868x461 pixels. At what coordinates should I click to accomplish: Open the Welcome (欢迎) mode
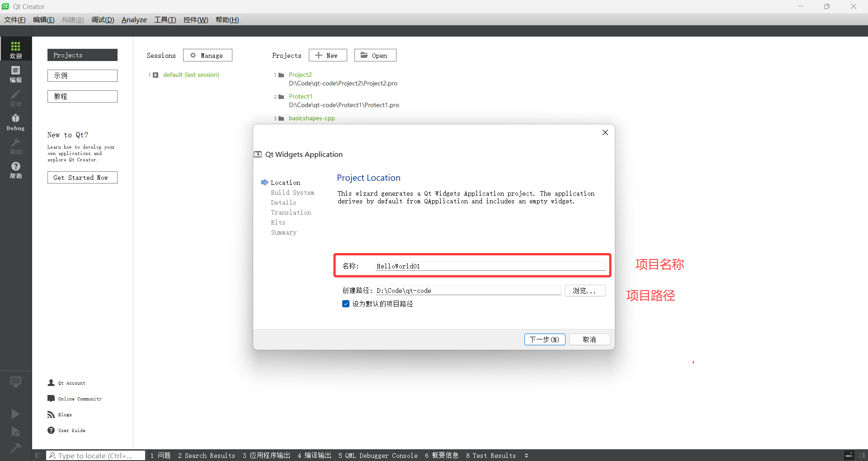16,49
